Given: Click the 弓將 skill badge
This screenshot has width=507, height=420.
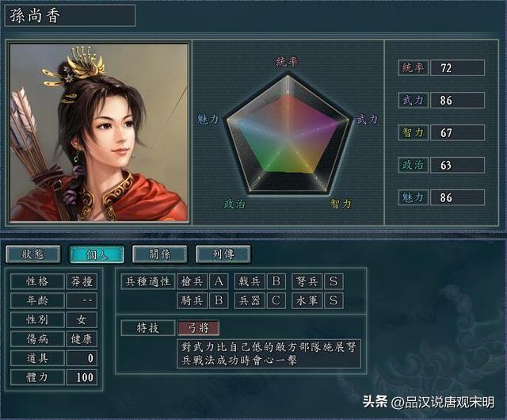Looking at the screenshot, I should click(199, 328).
